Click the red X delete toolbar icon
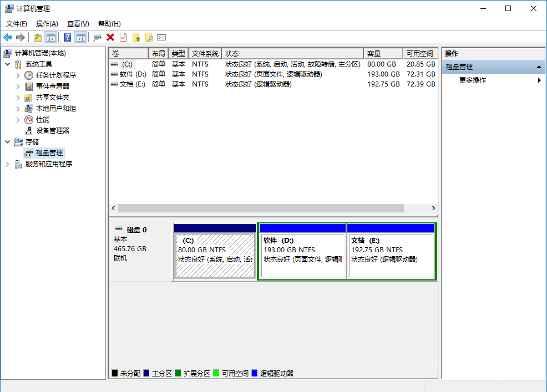The width and height of the screenshot is (547, 392). point(110,37)
